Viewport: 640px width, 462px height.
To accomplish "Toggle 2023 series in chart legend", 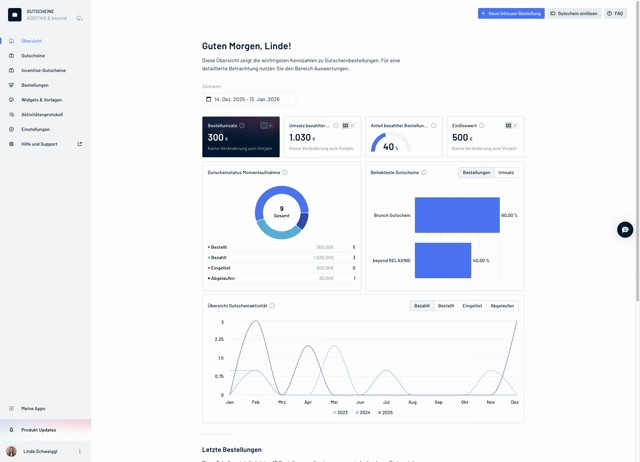I will (x=341, y=412).
